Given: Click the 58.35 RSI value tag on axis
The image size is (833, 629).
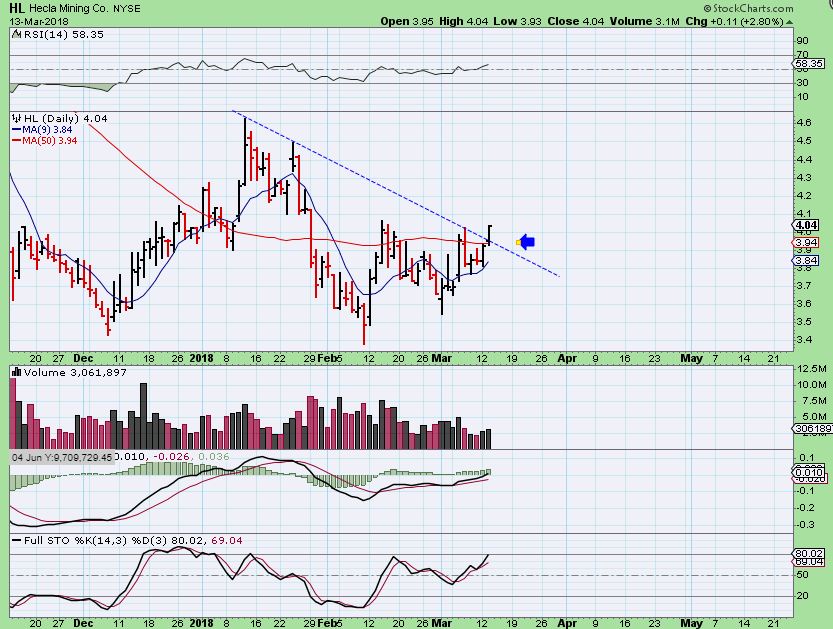Looking at the screenshot, I should tap(809, 63).
